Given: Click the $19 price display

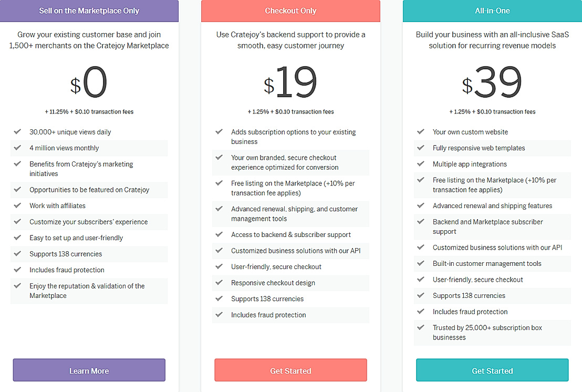Looking at the screenshot, I should [290, 81].
